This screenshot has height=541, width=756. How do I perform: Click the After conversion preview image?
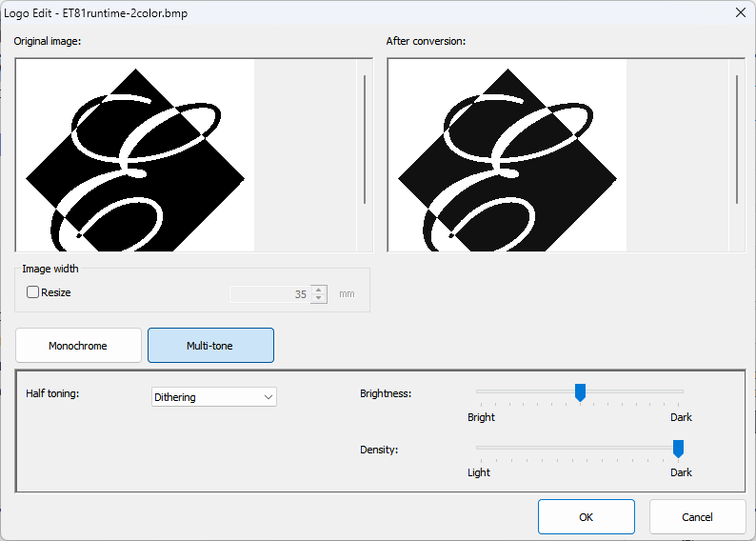[507, 155]
